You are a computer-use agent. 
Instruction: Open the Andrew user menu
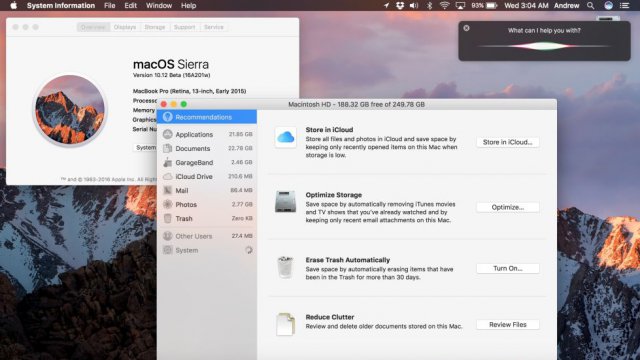point(567,6)
